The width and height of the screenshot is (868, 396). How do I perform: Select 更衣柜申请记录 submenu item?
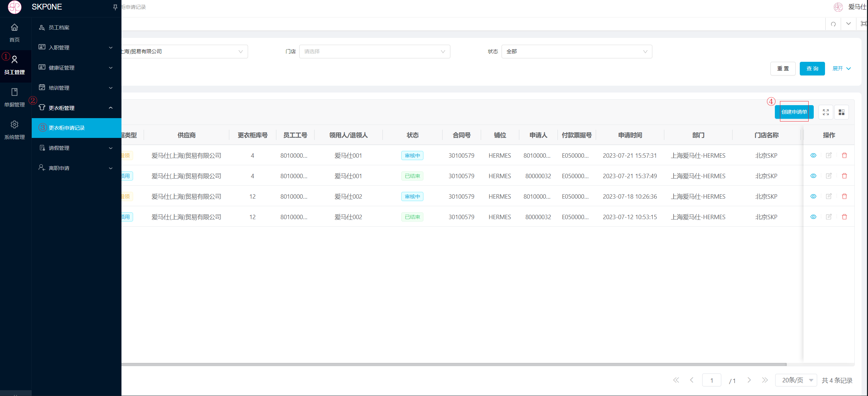point(76,128)
